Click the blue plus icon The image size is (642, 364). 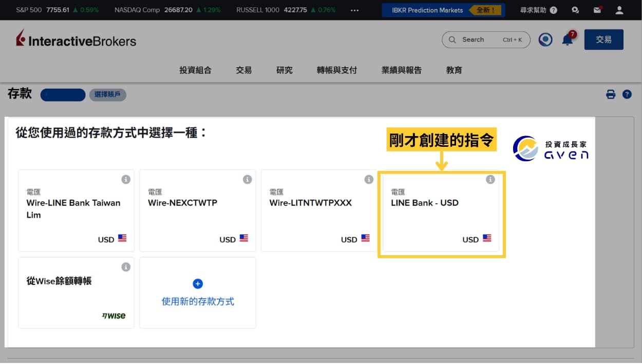click(x=198, y=283)
